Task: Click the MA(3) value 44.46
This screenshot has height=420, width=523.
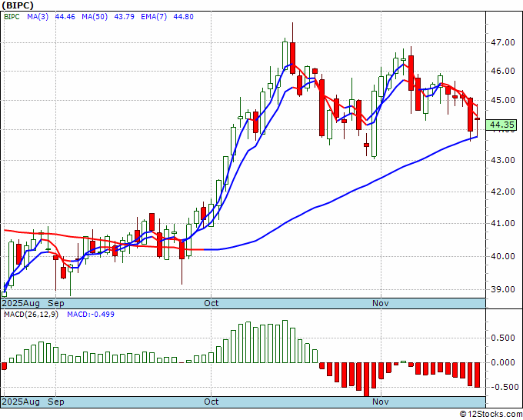Action: tap(65, 17)
